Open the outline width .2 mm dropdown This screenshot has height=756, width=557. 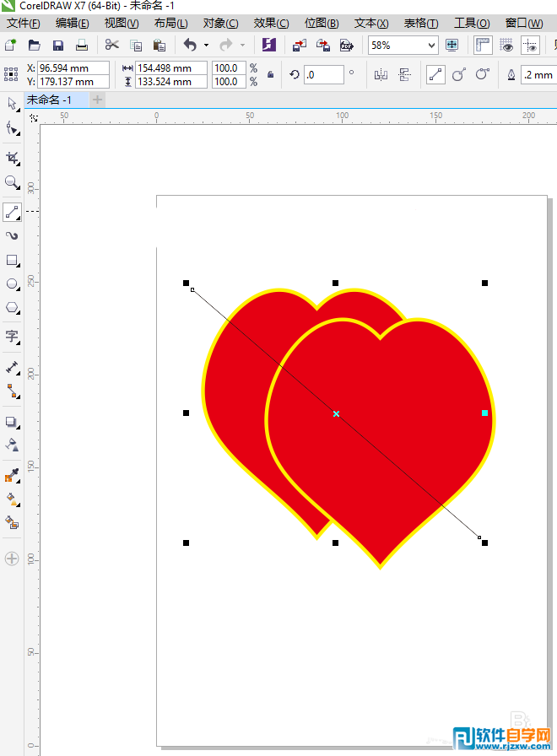537,75
